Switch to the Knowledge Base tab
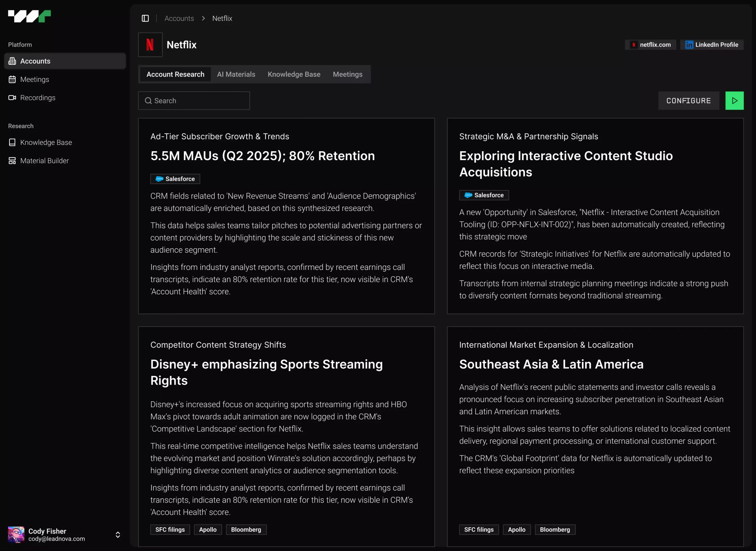This screenshot has height=551, width=756. click(294, 74)
